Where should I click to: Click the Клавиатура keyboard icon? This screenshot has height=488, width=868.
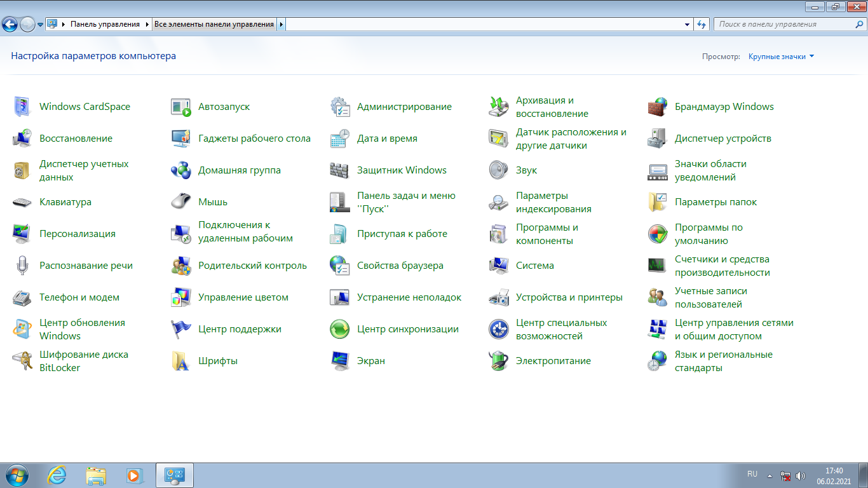click(x=22, y=202)
